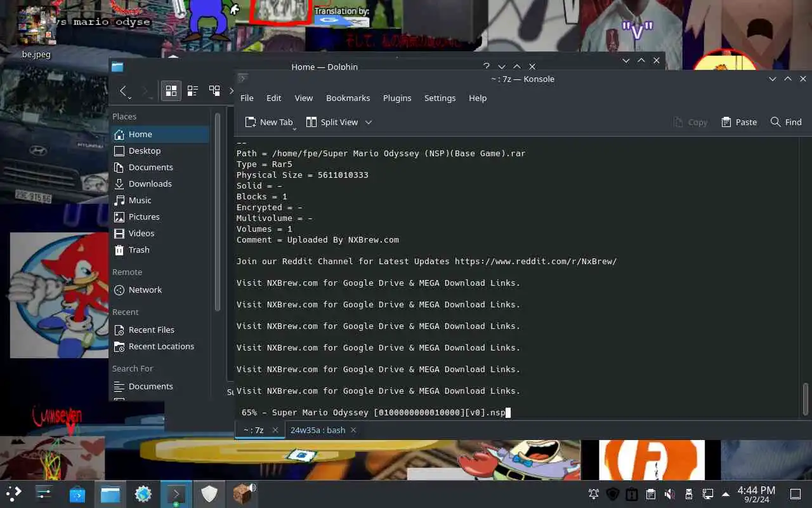Open the Settings menu in Konsole
Image resolution: width=812 pixels, height=508 pixels.
[x=440, y=98]
